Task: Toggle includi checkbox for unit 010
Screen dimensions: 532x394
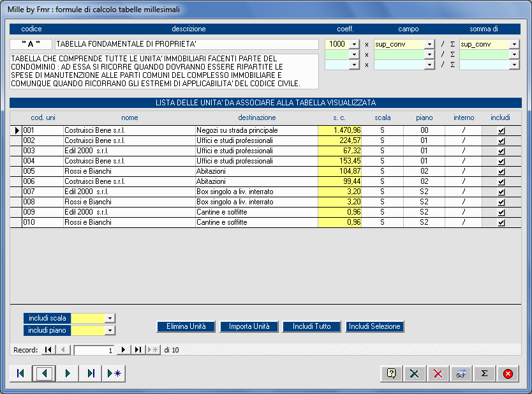Action: point(501,223)
